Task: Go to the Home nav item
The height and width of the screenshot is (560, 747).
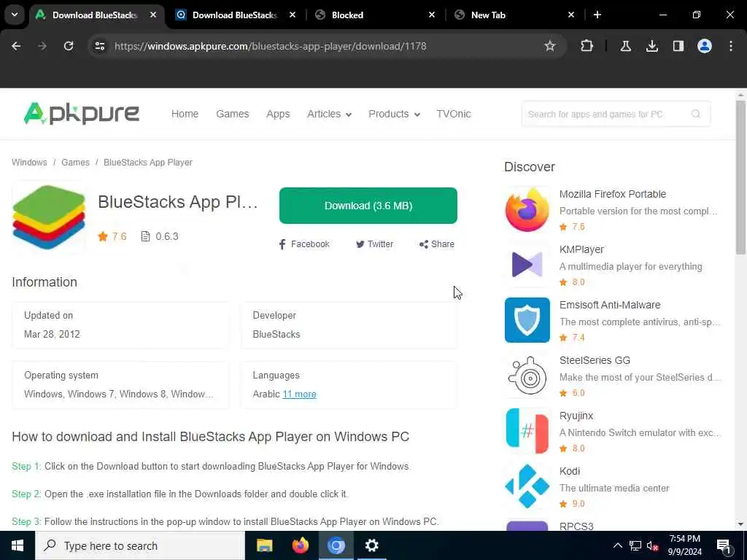Action: click(185, 114)
